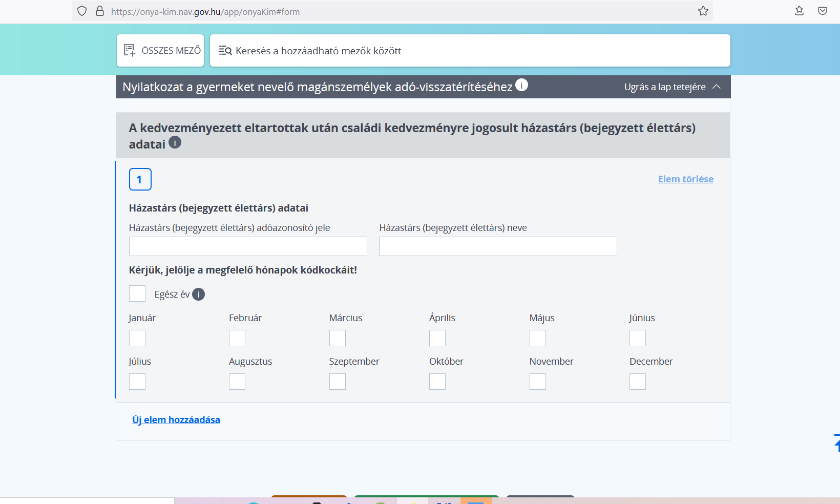The width and height of the screenshot is (840, 504).
Task: Enable the Szeptember checkbox
Action: [x=337, y=382]
